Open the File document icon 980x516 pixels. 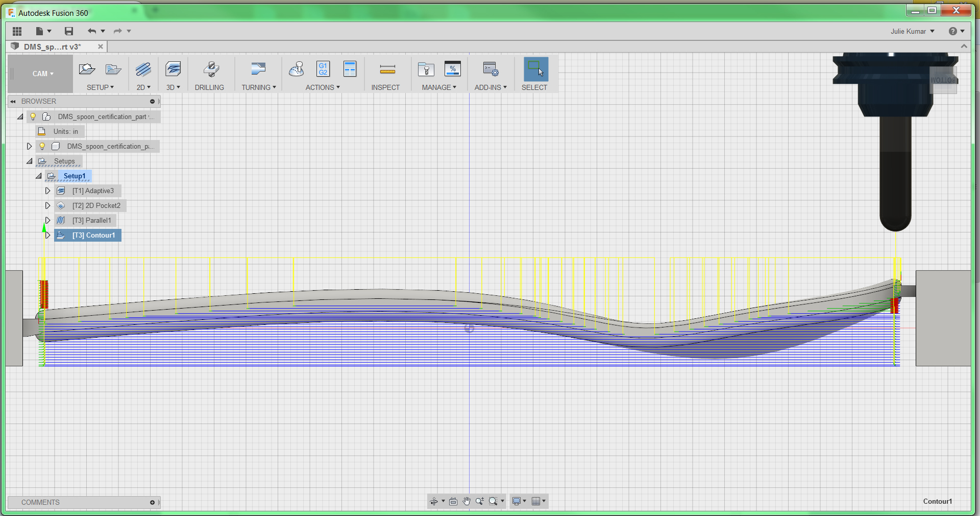tap(39, 31)
